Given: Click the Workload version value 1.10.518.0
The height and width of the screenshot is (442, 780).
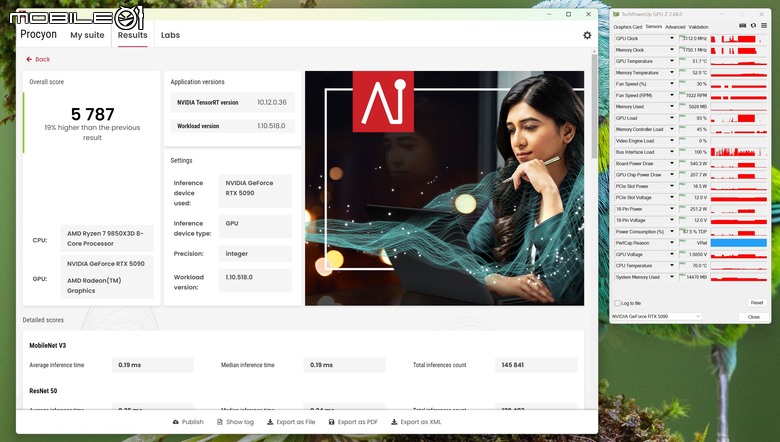Looking at the screenshot, I should coord(271,126).
